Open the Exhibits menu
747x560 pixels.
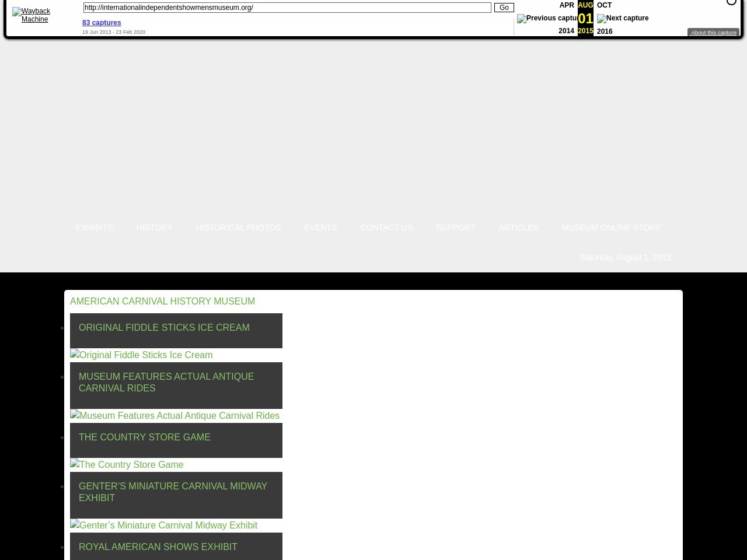[95, 228]
